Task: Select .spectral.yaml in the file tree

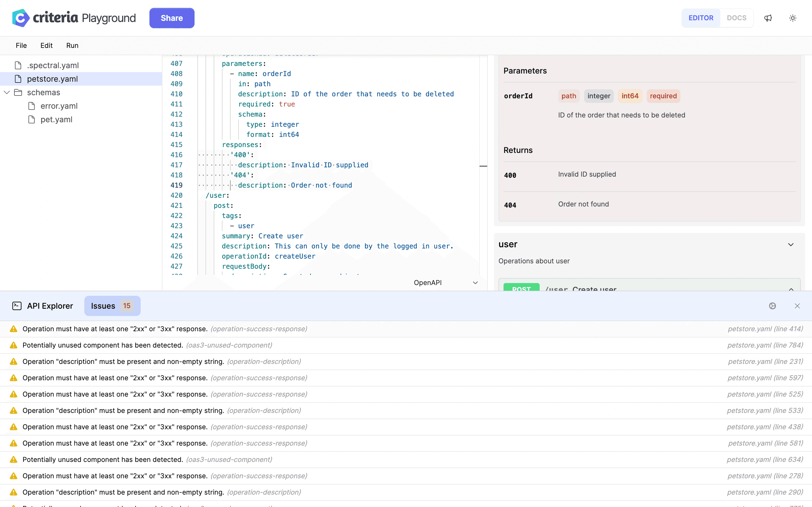Action: tap(53, 65)
